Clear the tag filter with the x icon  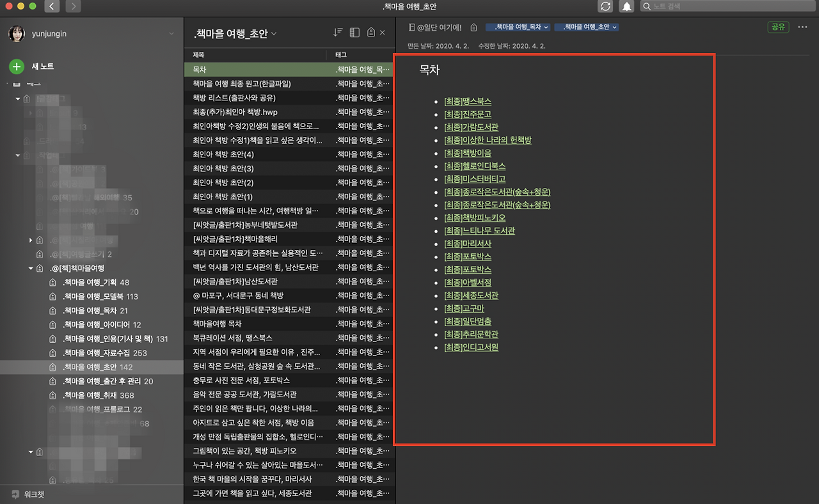pyautogui.click(x=383, y=33)
